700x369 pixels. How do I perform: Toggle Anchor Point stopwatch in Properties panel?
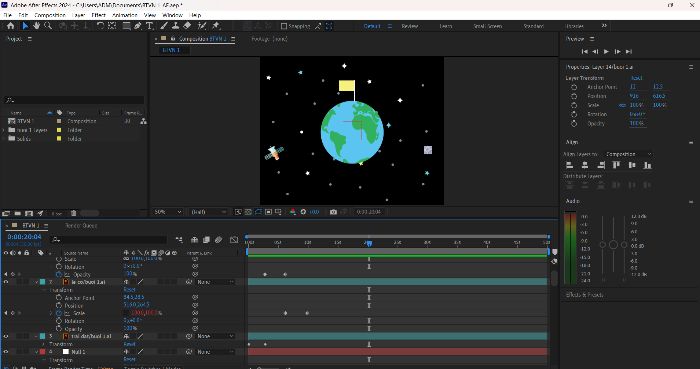574,87
